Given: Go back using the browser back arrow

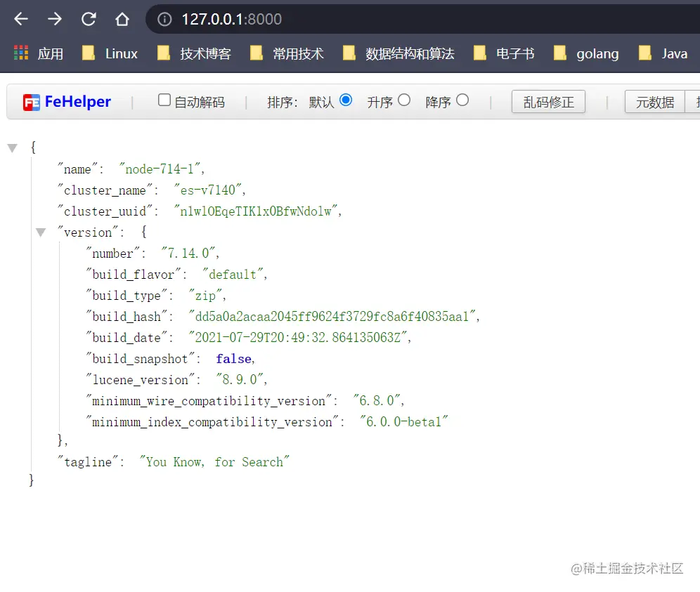Looking at the screenshot, I should [x=21, y=19].
